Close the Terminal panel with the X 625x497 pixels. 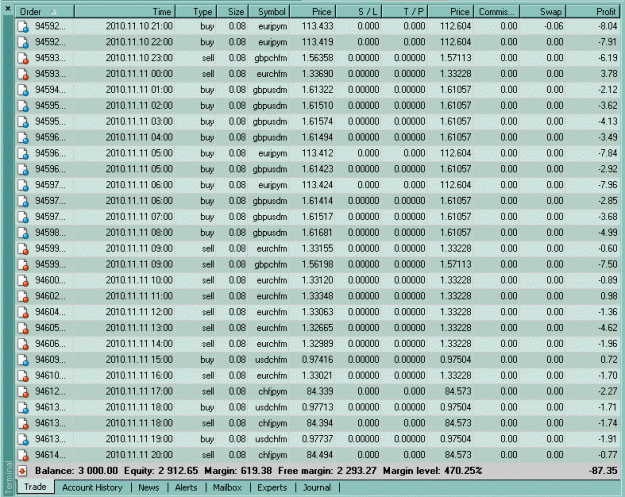tap(8, 8)
